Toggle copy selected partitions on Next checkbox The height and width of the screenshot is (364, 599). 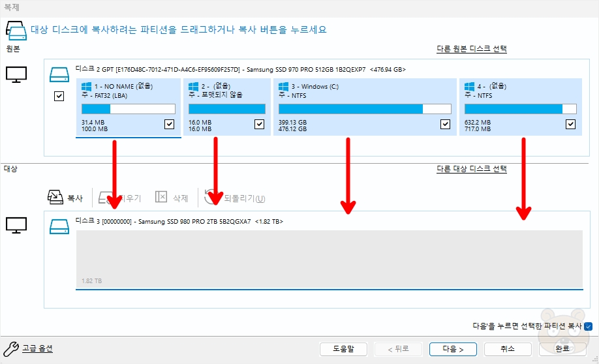[x=589, y=326]
